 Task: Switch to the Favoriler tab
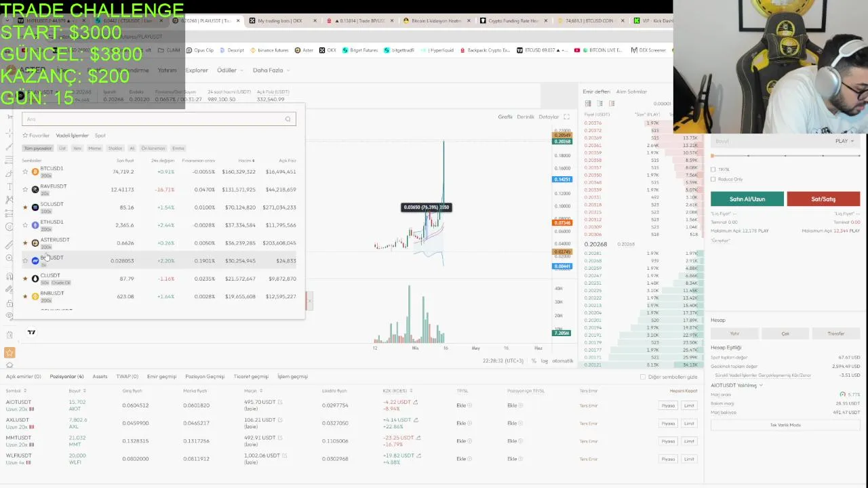click(37, 136)
